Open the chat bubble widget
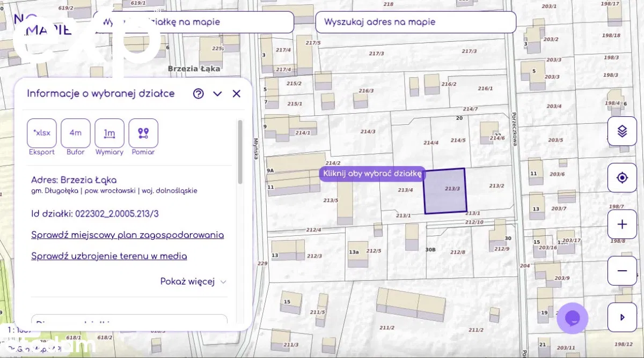The width and height of the screenshot is (644, 358). click(572, 318)
